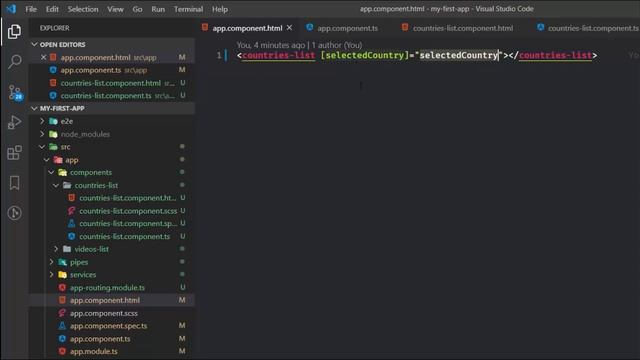Click the GitLens blame annotation above line 1
The width and height of the screenshot is (640, 360).
pos(299,45)
